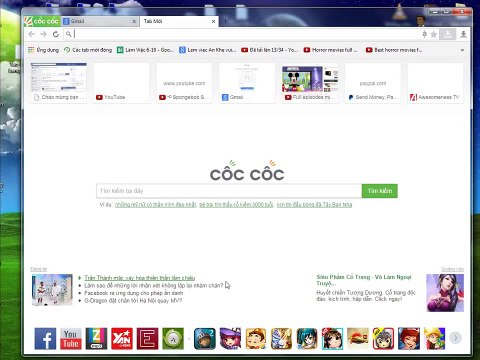Open the Chào mừng bạn thumbnail
480x360 pixels.
tap(59, 83)
